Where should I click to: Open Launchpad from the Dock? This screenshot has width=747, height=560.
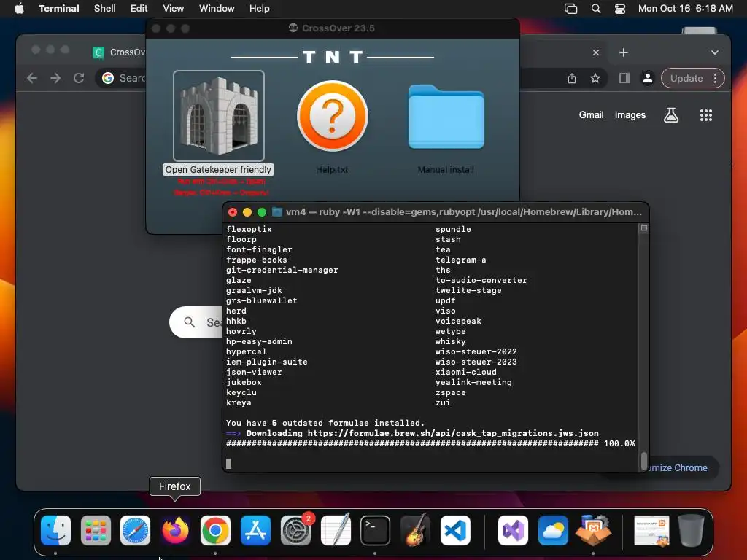96,530
